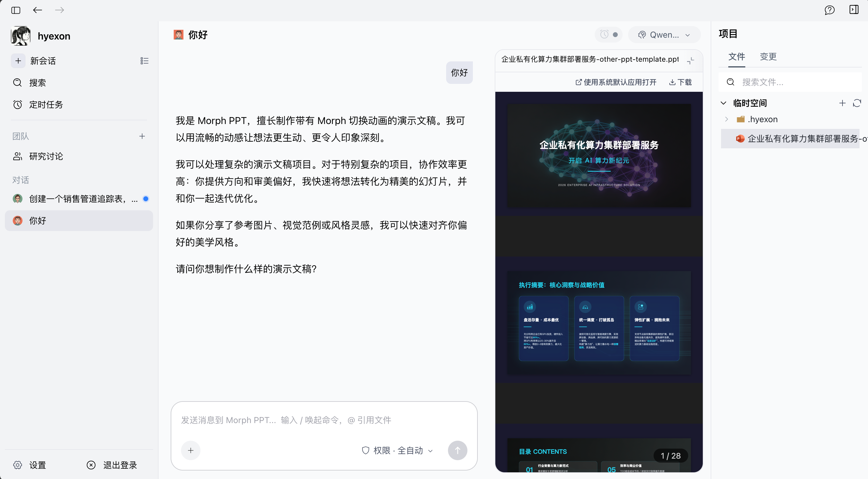Viewport: 868px width, 479px height.
Task: Go back with the left arrow
Action: point(37,10)
